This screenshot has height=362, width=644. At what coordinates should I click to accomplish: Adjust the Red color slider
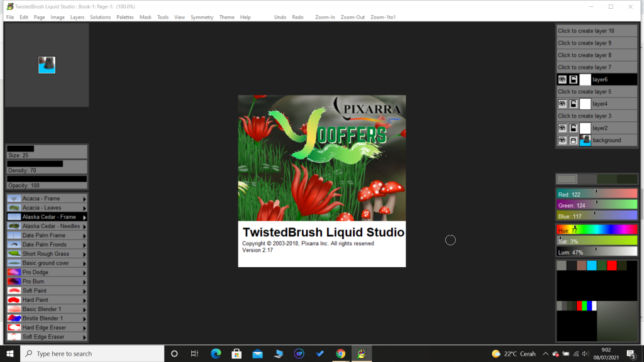tap(597, 194)
